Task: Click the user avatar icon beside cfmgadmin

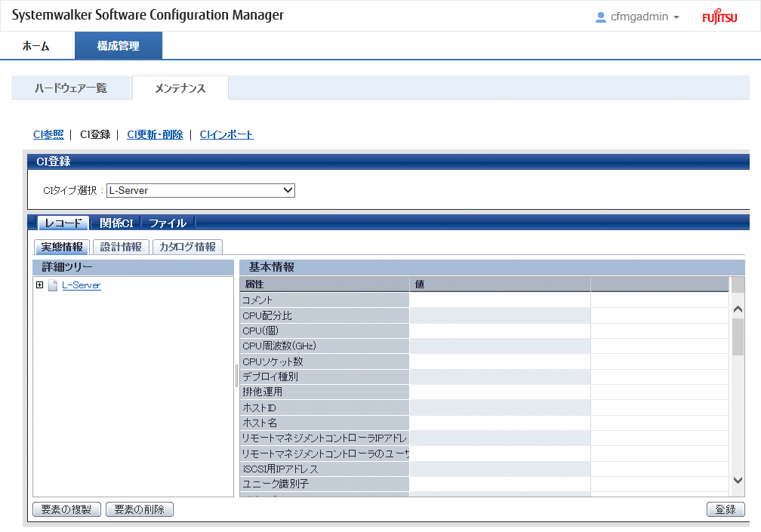Action: (x=600, y=17)
